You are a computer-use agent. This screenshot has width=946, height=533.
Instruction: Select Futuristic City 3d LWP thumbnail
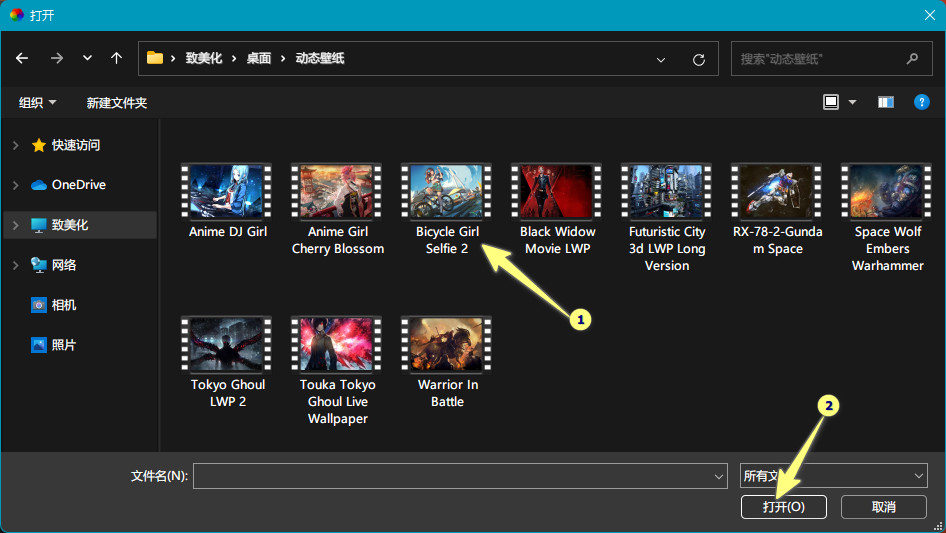(667, 191)
